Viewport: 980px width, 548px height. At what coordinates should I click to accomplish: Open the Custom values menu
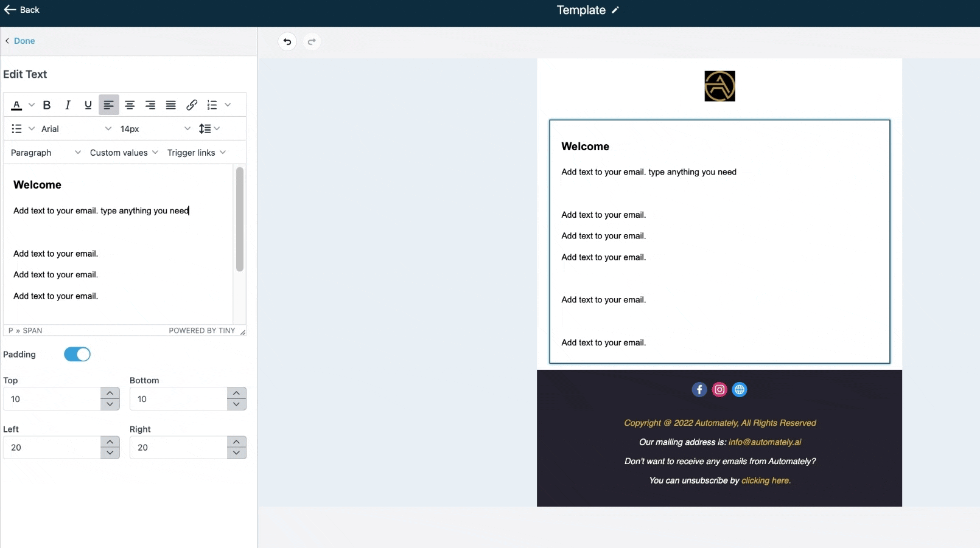(x=124, y=153)
